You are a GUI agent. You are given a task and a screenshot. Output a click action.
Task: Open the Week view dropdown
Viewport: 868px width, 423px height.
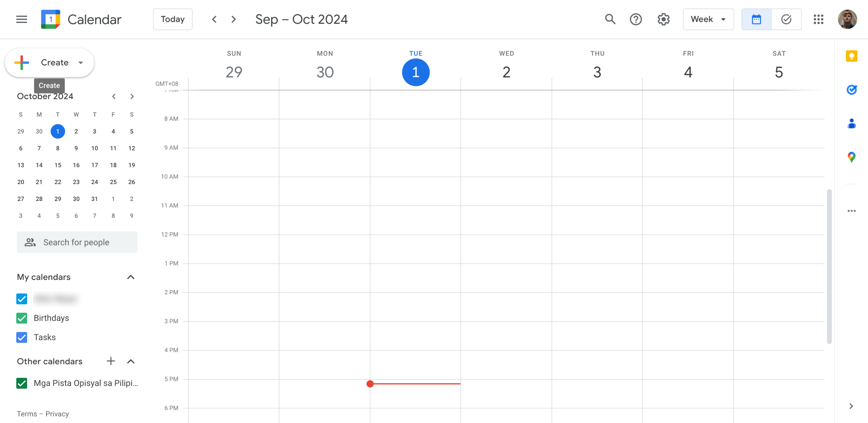[x=708, y=19]
